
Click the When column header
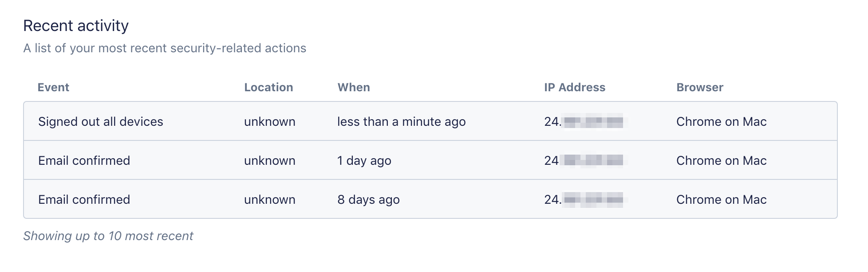click(x=353, y=87)
